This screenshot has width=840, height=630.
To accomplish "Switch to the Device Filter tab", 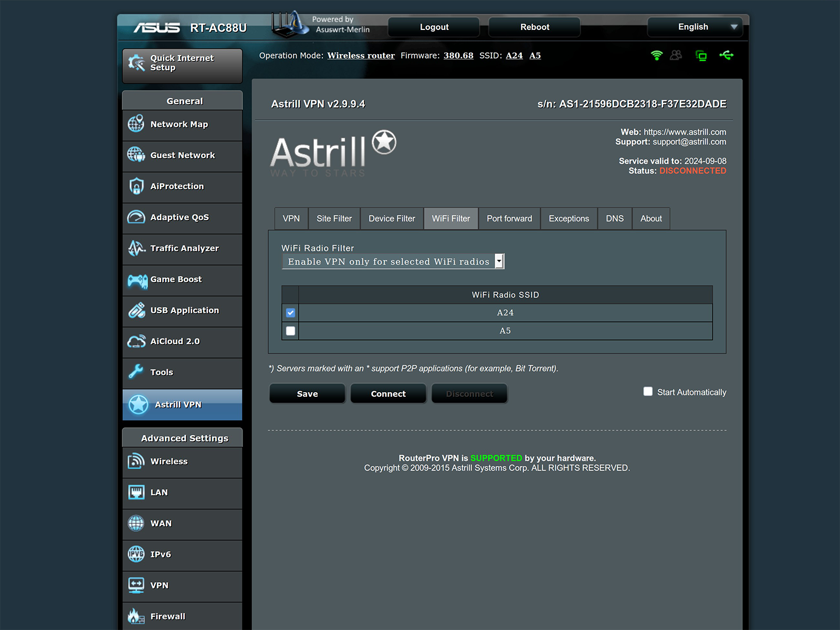I will tap(392, 218).
